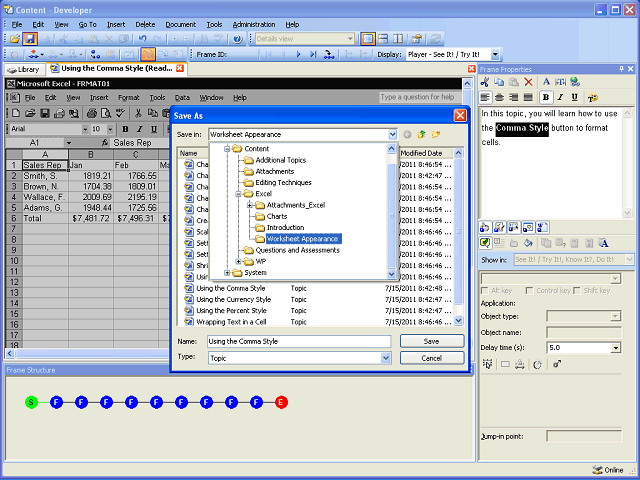Click the Undo toolbar icon
This screenshot has height=480, width=640.
(142, 39)
